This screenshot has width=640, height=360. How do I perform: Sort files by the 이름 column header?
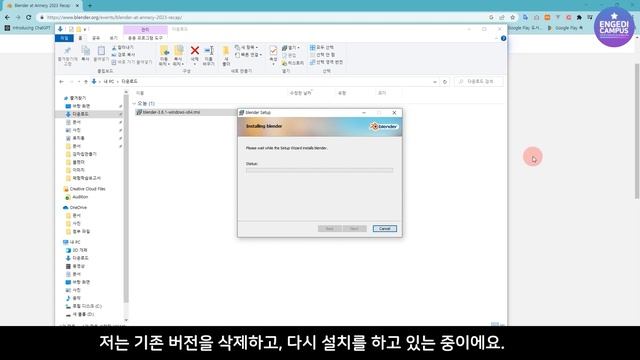pos(140,93)
